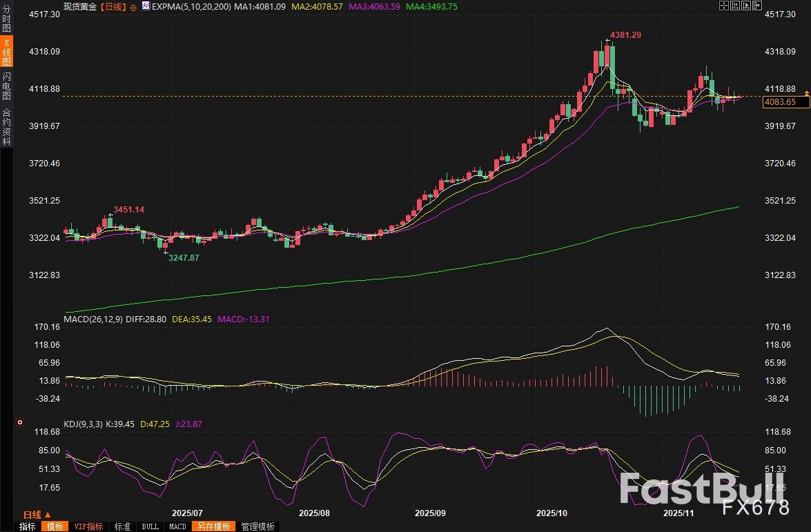Click the current price label 4083.65

pyautogui.click(x=779, y=102)
